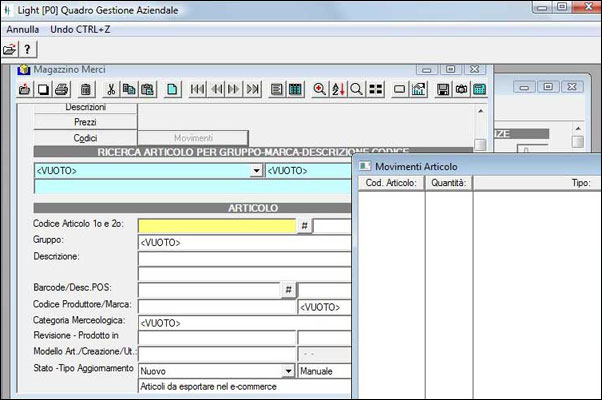
Task: Click the yellow Codice Articolo input field
Action: coord(217,226)
